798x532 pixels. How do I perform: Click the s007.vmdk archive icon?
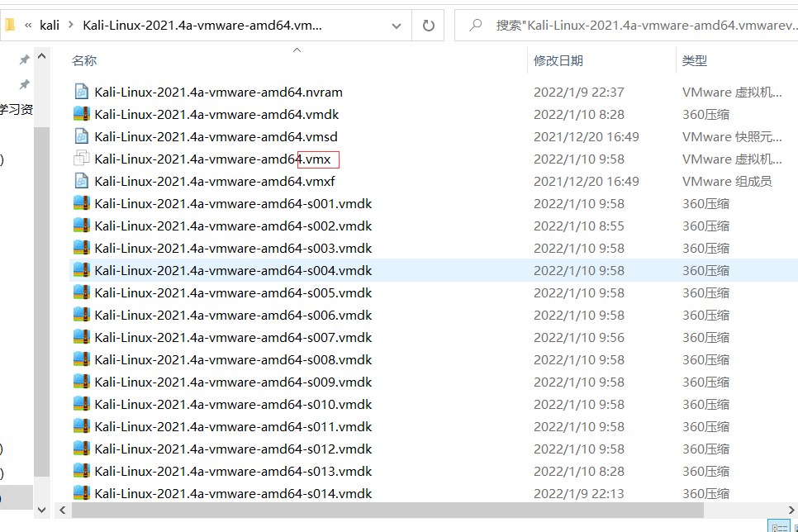(82, 337)
